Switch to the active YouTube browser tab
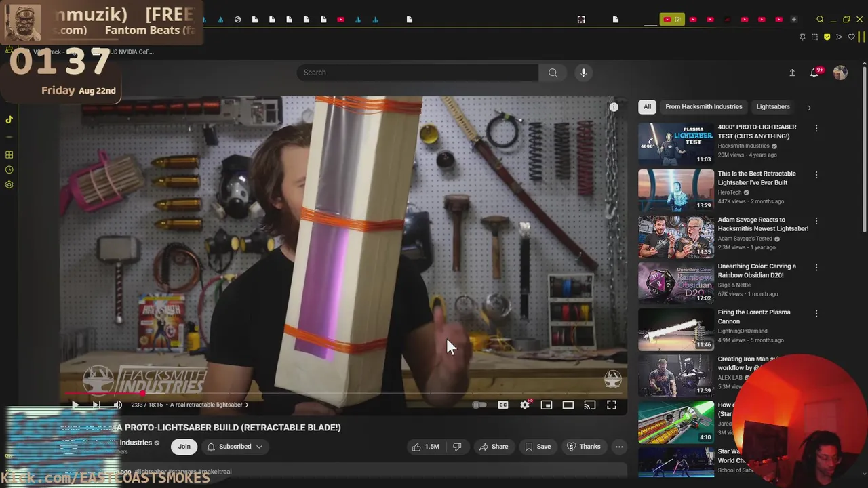 tap(672, 20)
